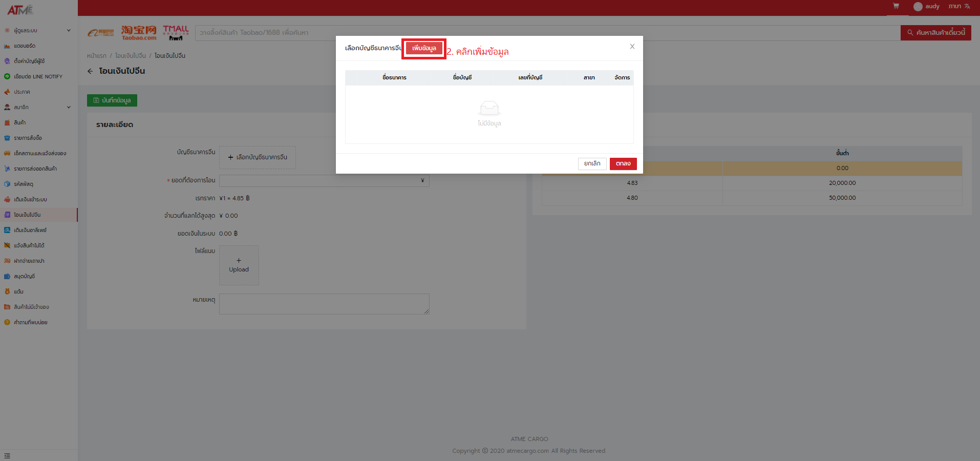This screenshot has height=461, width=980.
Task: Click the หน้าแรก breadcrumb link
Action: (x=97, y=56)
